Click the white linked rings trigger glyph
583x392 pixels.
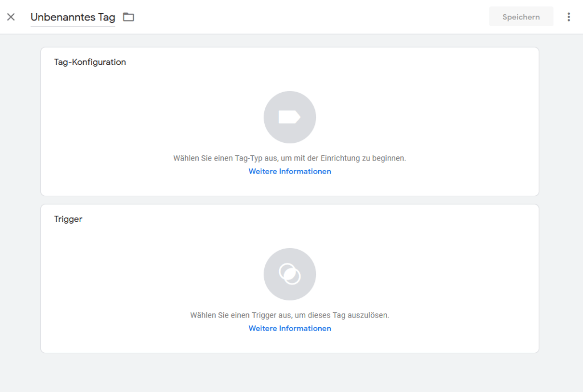tap(289, 274)
